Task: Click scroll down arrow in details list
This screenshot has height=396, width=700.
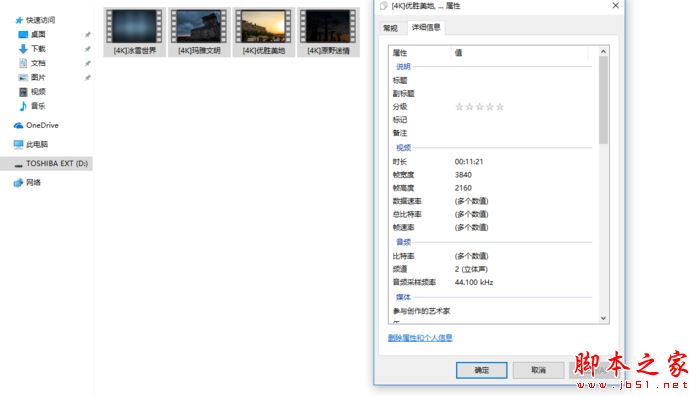Action: [603, 318]
